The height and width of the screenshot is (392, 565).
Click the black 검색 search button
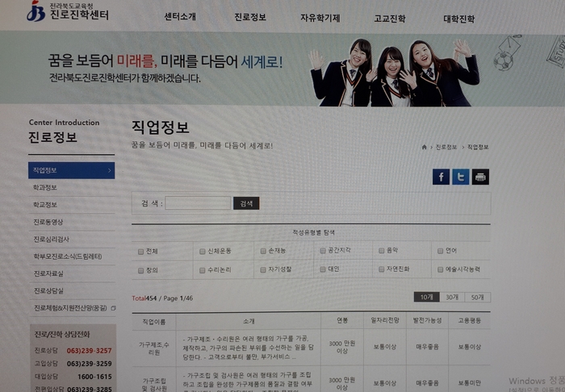pyautogui.click(x=246, y=203)
